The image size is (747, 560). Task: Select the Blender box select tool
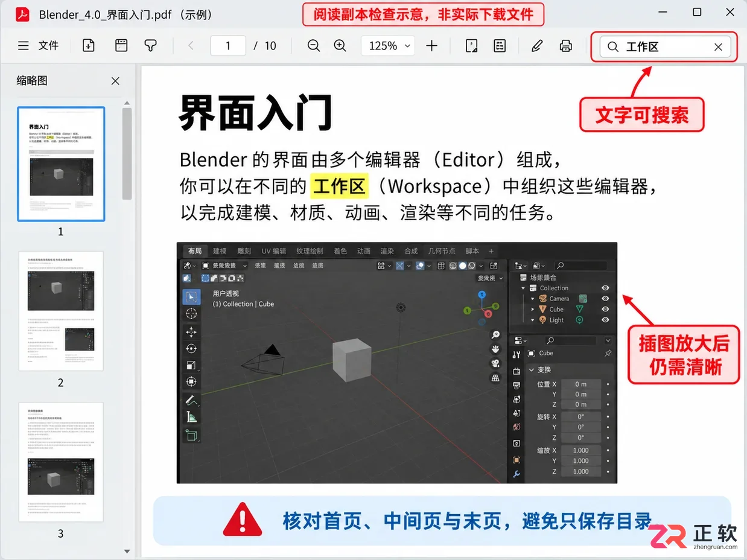tap(191, 296)
